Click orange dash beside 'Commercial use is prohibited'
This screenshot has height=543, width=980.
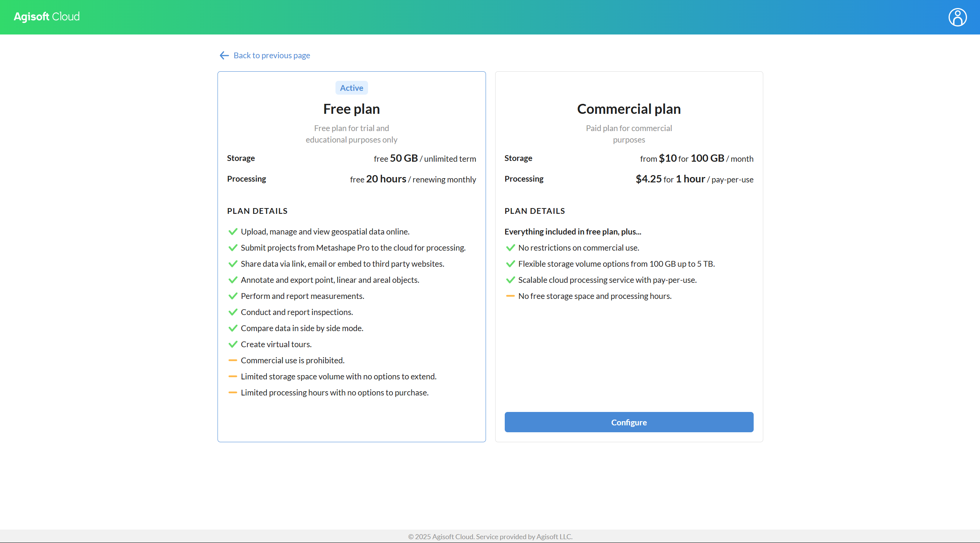pos(233,360)
